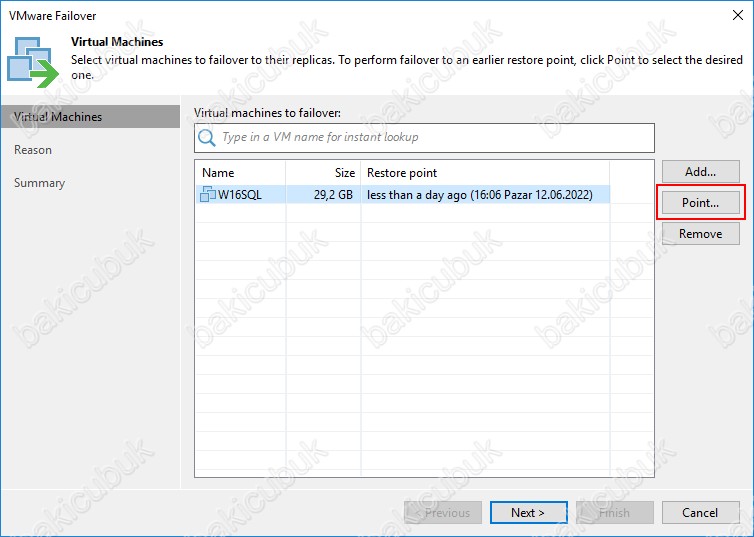The image size is (754, 537).
Task: Click the 29,2 GB size cell
Action: click(333, 195)
